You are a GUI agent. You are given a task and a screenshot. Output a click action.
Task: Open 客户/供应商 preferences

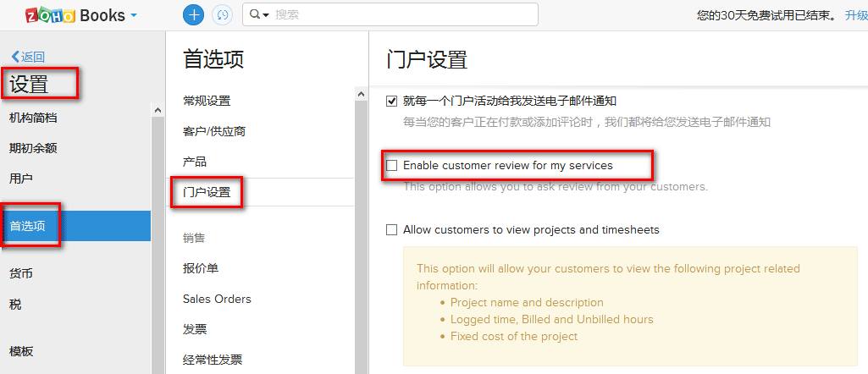pos(214,132)
